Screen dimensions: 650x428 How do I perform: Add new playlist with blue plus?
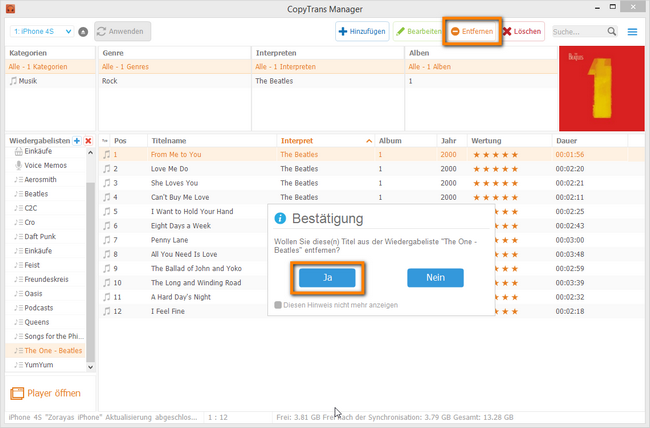pyautogui.click(x=77, y=141)
